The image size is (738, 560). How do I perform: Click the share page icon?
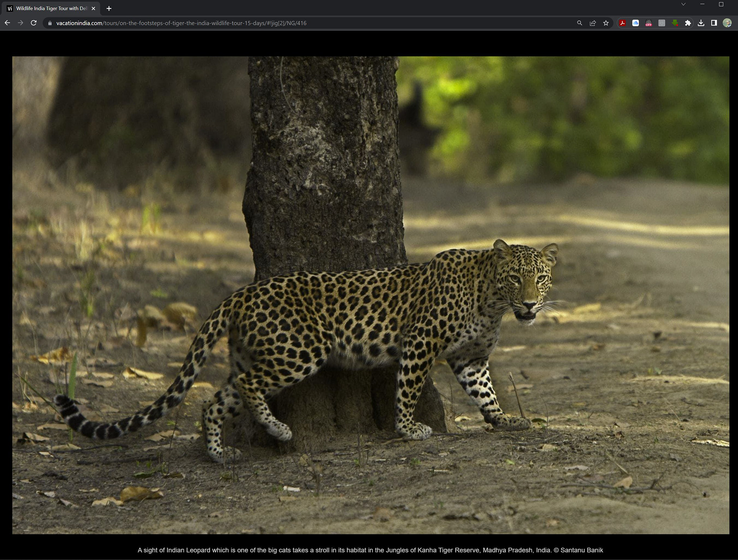click(593, 23)
